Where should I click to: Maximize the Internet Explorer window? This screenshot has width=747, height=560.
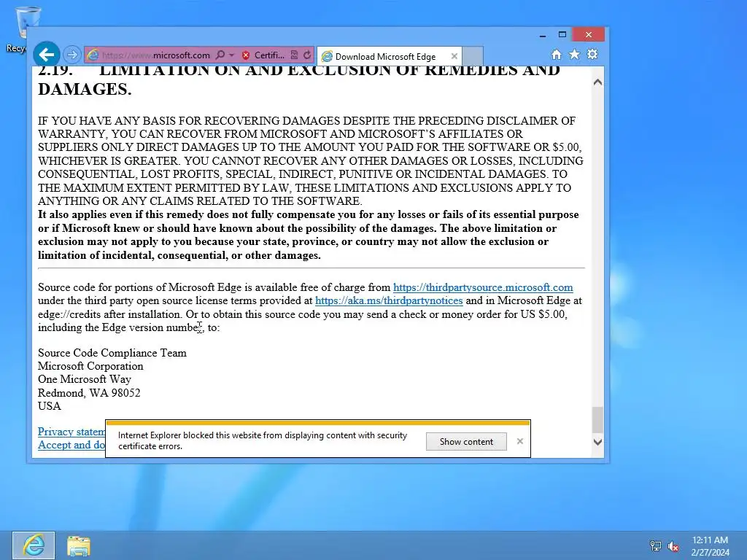[562, 35]
